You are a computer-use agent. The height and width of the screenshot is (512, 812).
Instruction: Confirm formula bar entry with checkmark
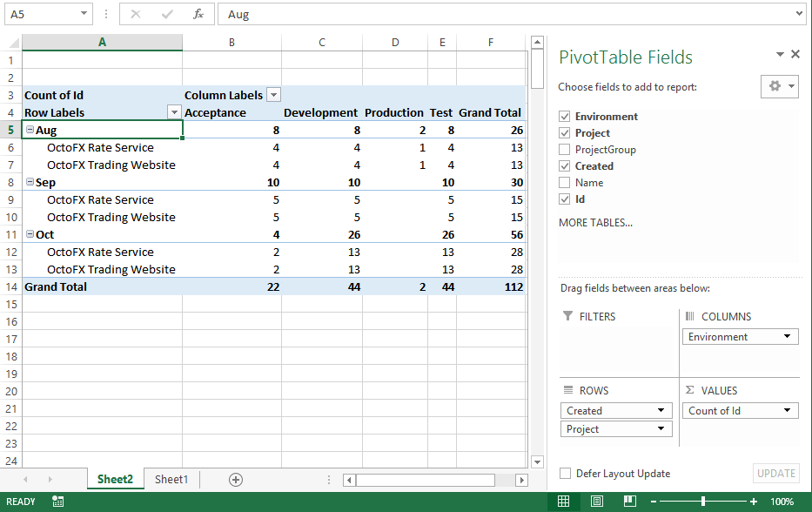click(167, 14)
